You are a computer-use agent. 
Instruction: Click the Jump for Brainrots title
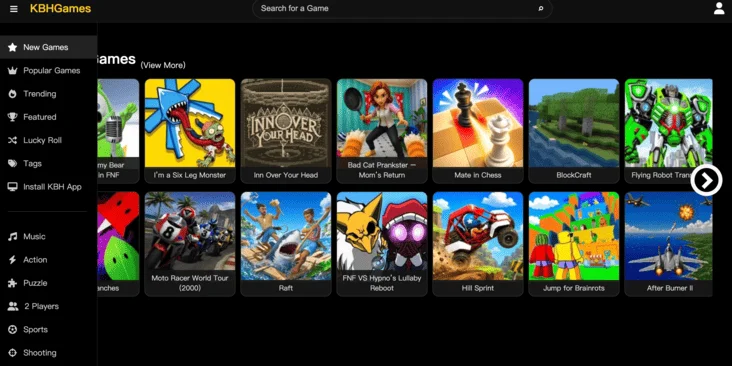(x=574, y=289)
